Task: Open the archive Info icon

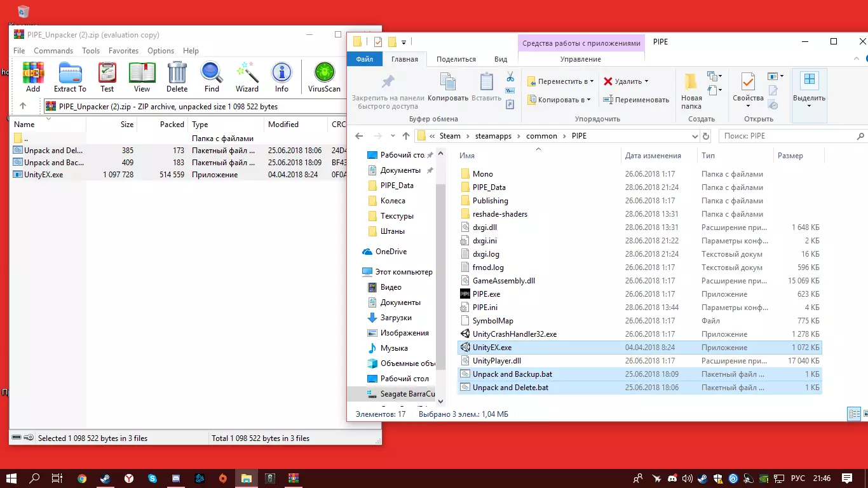Action: pyautogui.click(x=281, y=77)
